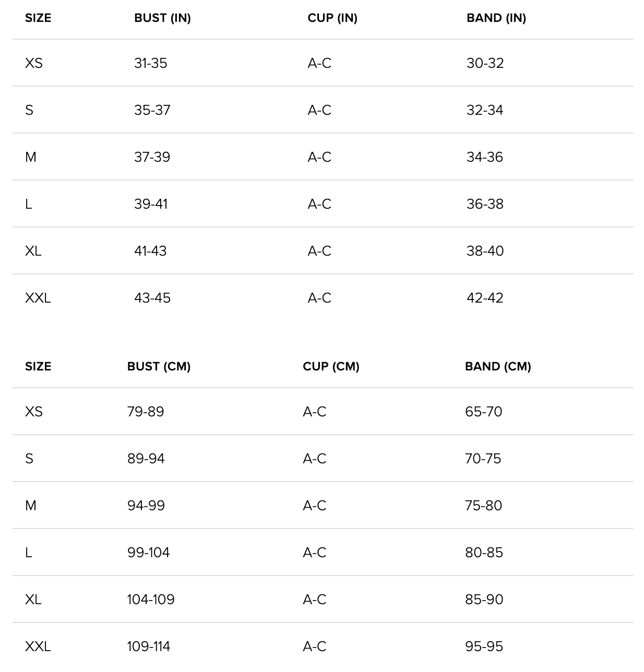This screenshot has height=672, width=644.
Task: Select the L row bust 39-41
Action: (151, 204)
